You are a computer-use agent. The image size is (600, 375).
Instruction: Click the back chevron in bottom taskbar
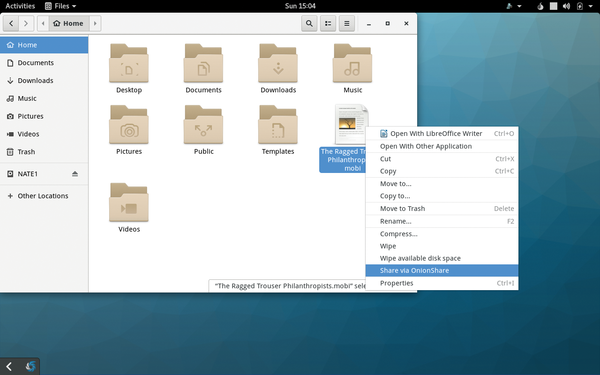click(9, 367)
